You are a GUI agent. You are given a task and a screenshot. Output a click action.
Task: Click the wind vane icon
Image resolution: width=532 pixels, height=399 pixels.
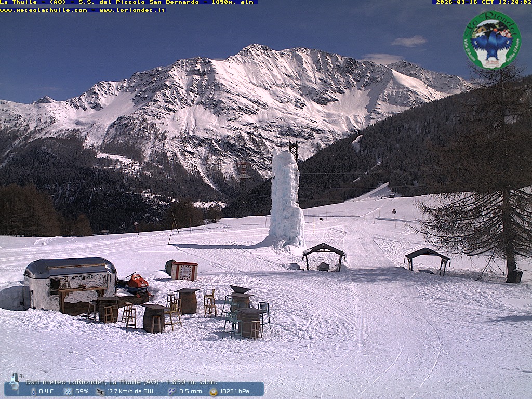click(x=100, y=391)
